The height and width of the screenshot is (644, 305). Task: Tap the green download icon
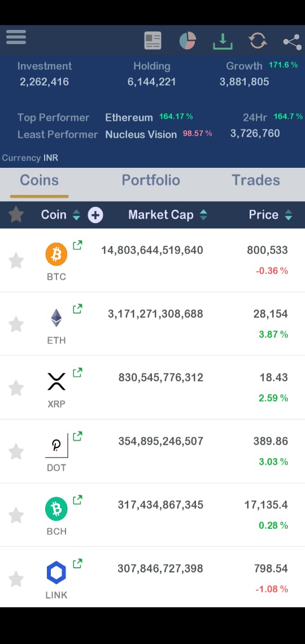223,41
